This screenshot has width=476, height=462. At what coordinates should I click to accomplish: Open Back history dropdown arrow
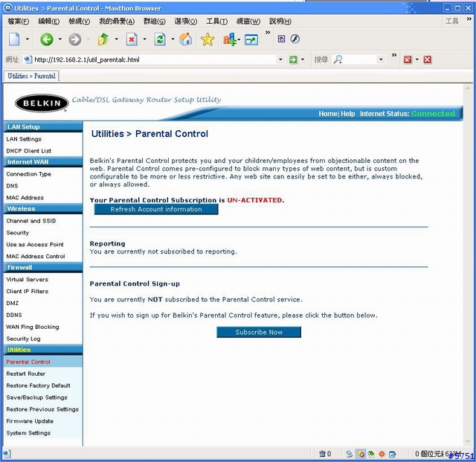[x=59, y=39]
